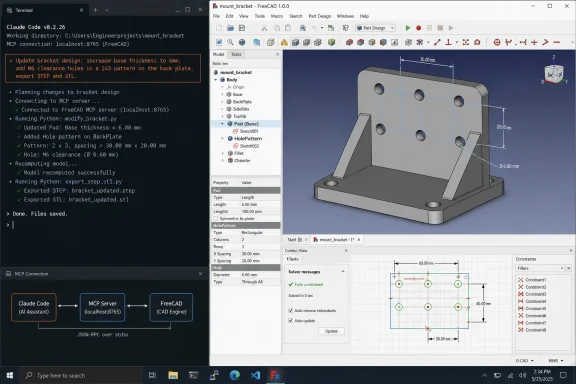The image size is (576, 384).
Task: Click the navigation cube in the 3D view
Action: (554, 73)
